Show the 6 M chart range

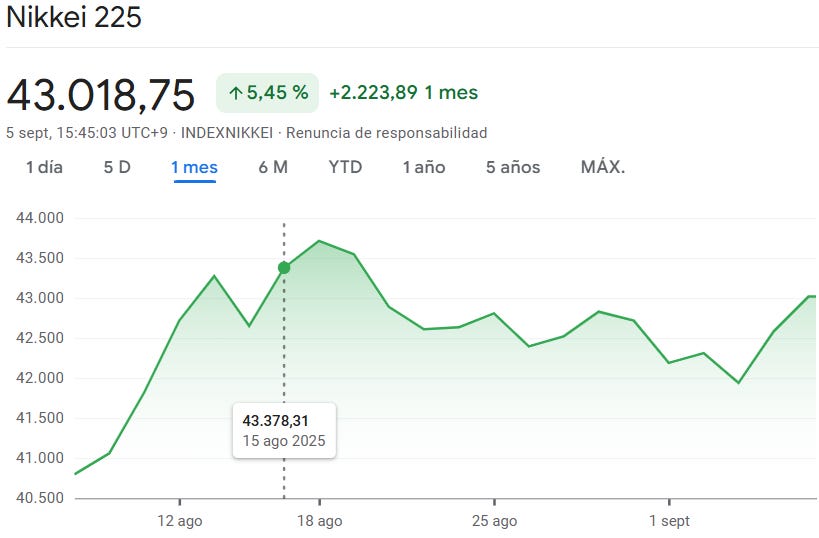[273, 167]
